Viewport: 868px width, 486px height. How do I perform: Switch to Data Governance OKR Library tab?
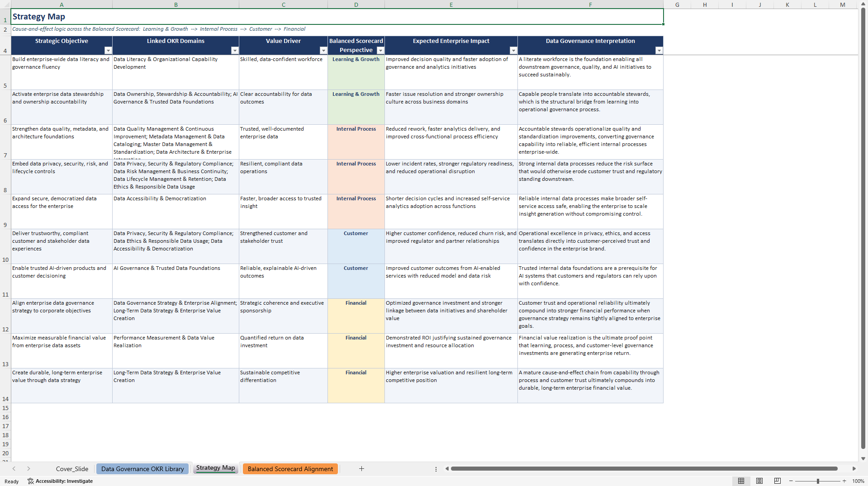(142, 469)
